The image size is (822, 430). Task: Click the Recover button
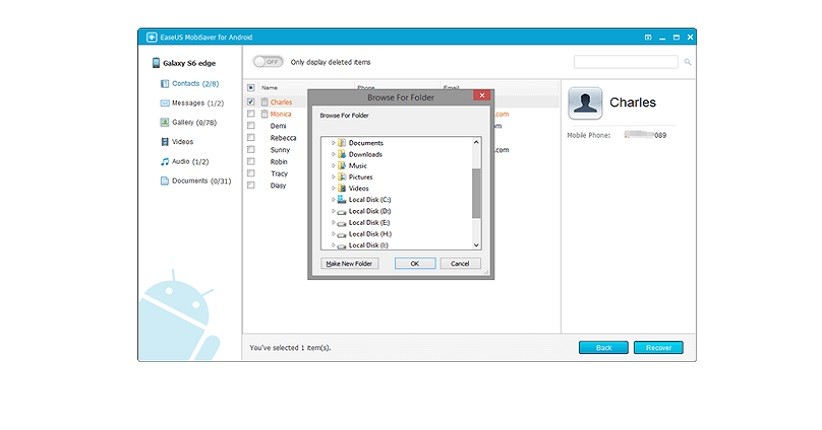click(x=658, y=348)
